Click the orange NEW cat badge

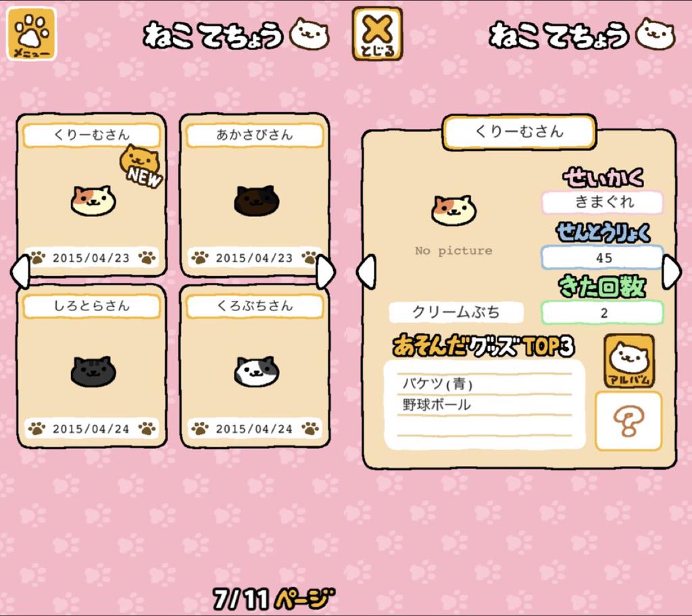tap(141, 166)
